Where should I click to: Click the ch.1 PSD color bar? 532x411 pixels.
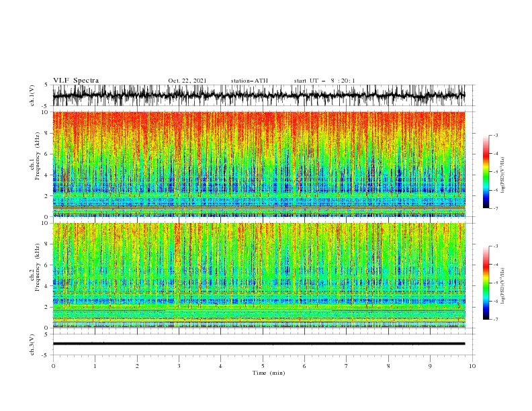click(486, 172)
